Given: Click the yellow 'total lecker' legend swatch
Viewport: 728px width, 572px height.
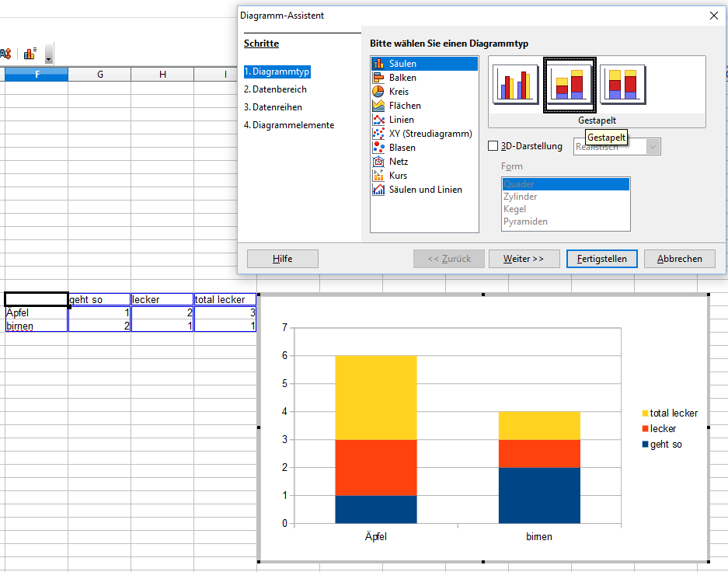Looking at the screenshot, I should pos(646,413).
